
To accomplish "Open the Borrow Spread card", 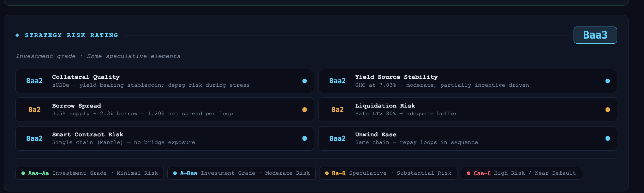I will tap(165, 110).
